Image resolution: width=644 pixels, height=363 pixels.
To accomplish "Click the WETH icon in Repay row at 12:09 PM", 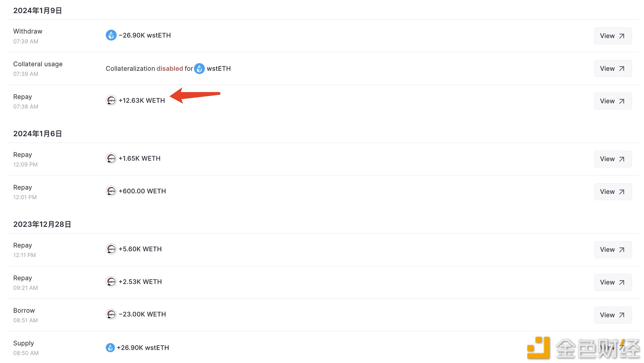I will pyautogui.click(x=111, y=158).
